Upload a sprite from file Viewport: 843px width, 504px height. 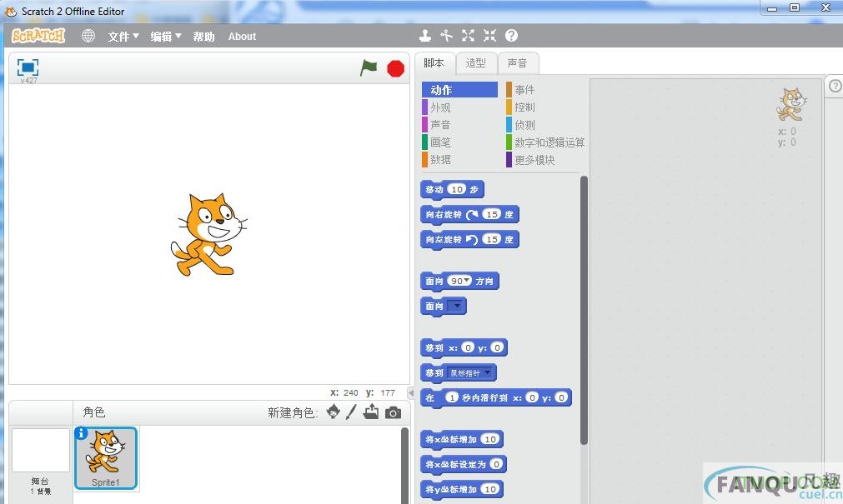371,412
